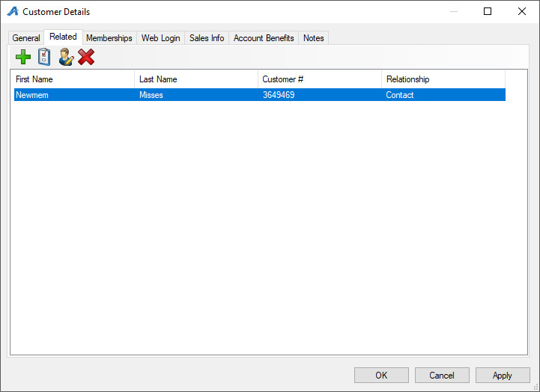Screen dimensions: 540x392
Task: Click the Customer # column header
Action: 320,79
